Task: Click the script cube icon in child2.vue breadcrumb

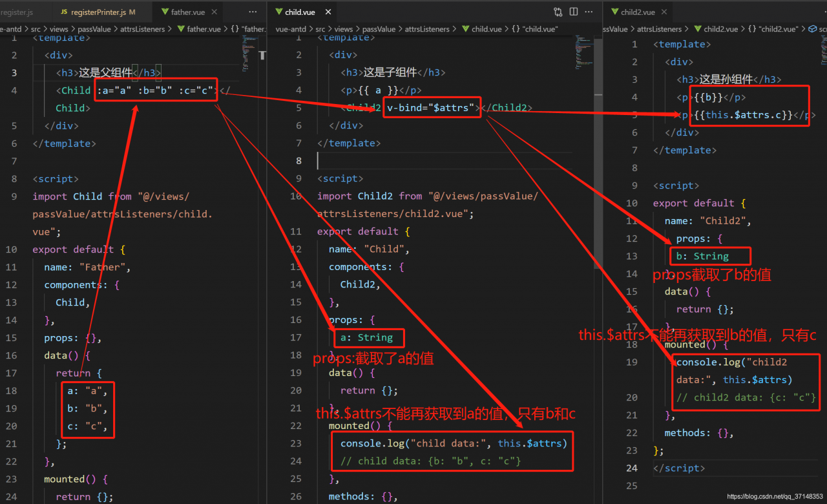Action: coord(813,29)
